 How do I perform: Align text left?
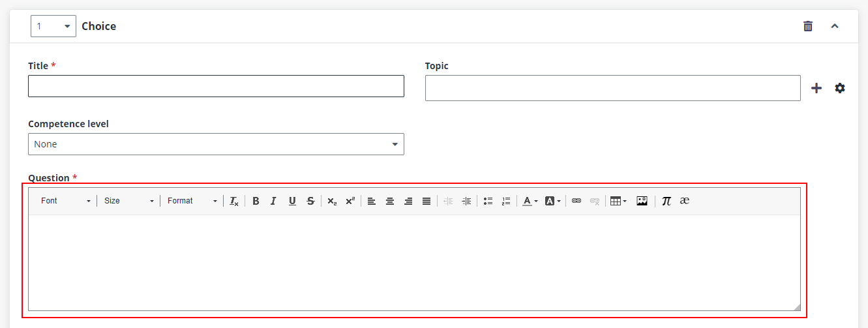[372, 201]
